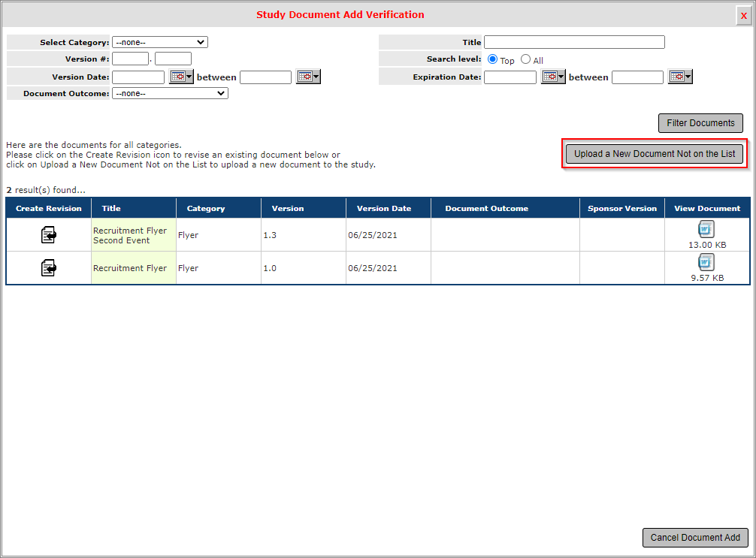
Task: Click the Version major number field
Action: pos(130,59)
